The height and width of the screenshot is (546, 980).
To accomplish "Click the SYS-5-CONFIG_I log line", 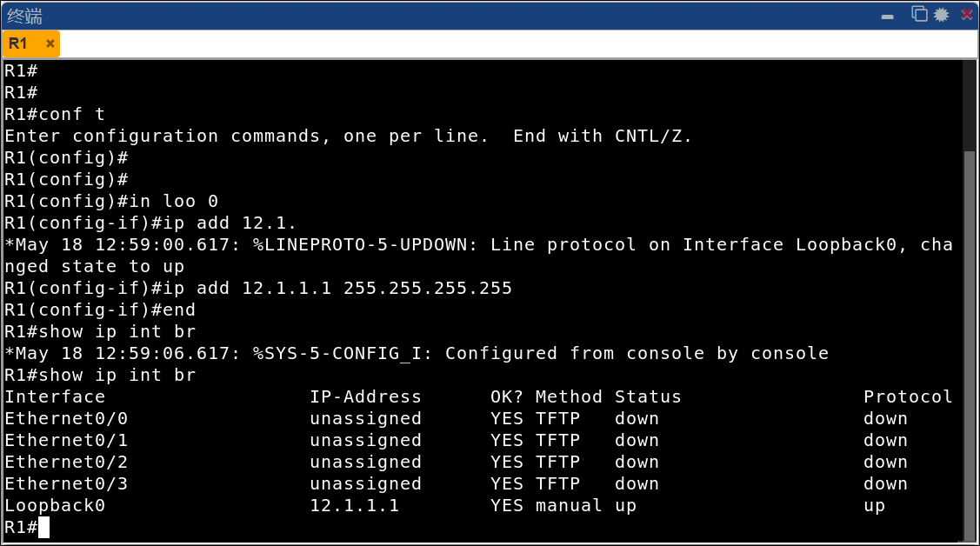I will tap(417, 354).
